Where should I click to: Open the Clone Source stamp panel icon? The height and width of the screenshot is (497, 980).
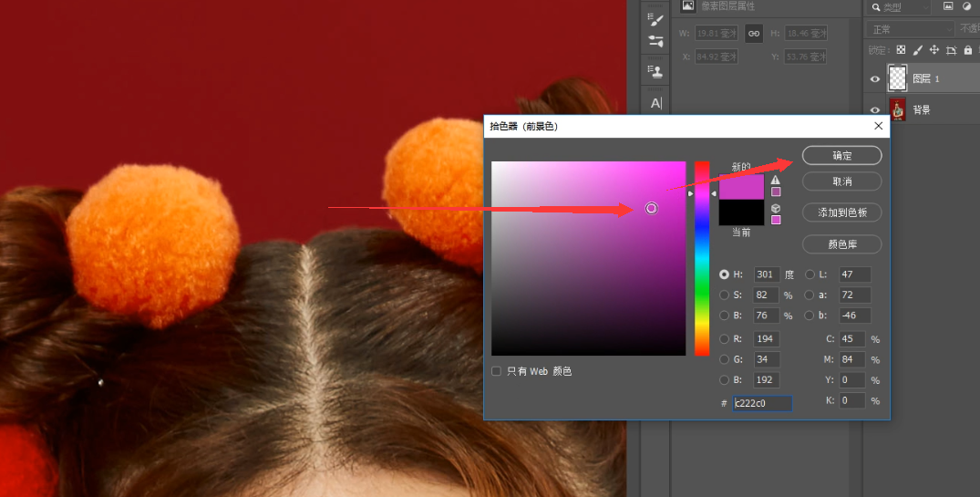click(x=655, y=71)
